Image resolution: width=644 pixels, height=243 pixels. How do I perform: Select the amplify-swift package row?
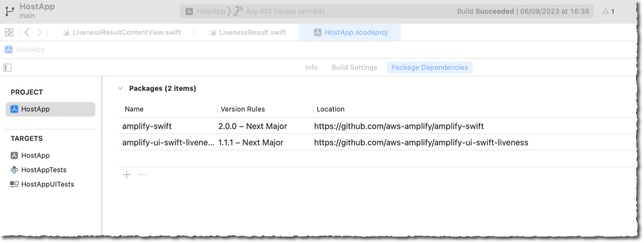pos(377,126)
